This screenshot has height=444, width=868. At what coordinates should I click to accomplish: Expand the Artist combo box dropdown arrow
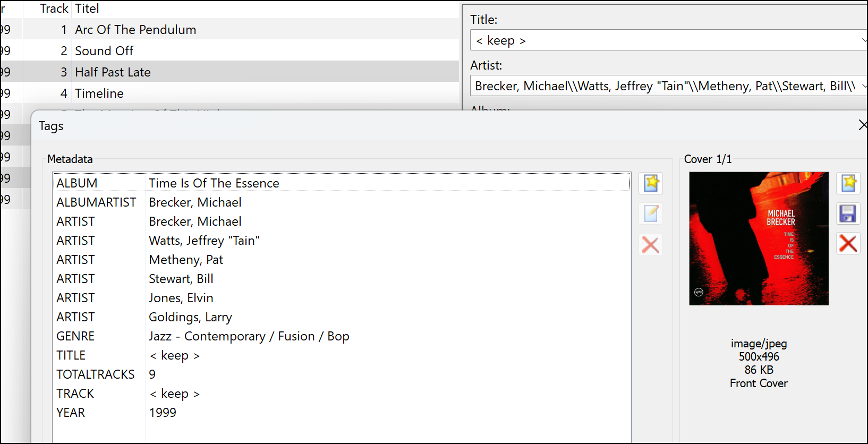[x=863, y=86]
